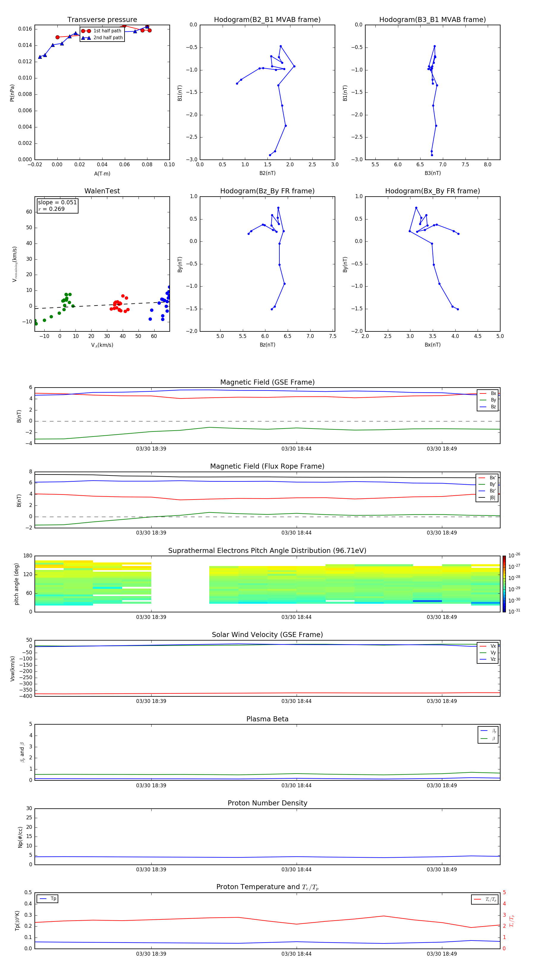Select the "1st half path" legend entry
The image size is (535, 980).
pos(102,31)
